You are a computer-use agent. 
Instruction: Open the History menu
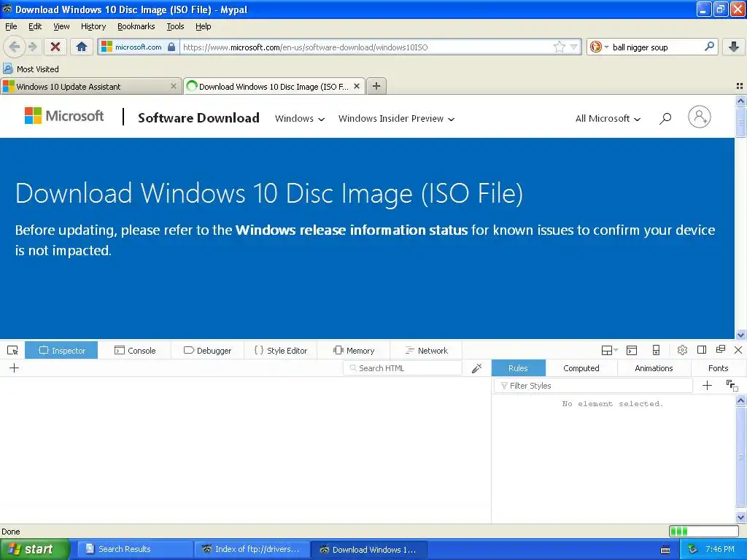pos(93,26)
